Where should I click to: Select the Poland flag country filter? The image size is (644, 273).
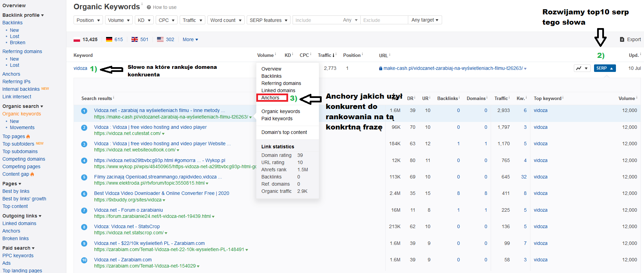point(77,39)
